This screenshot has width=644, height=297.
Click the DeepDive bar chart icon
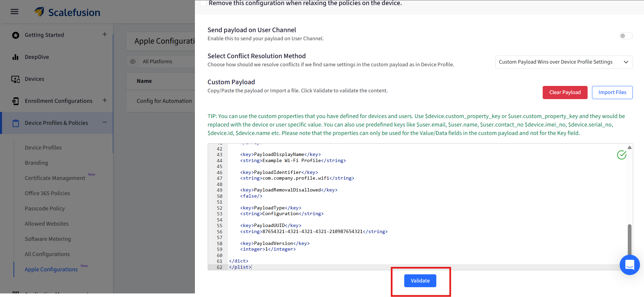point(16,57)
